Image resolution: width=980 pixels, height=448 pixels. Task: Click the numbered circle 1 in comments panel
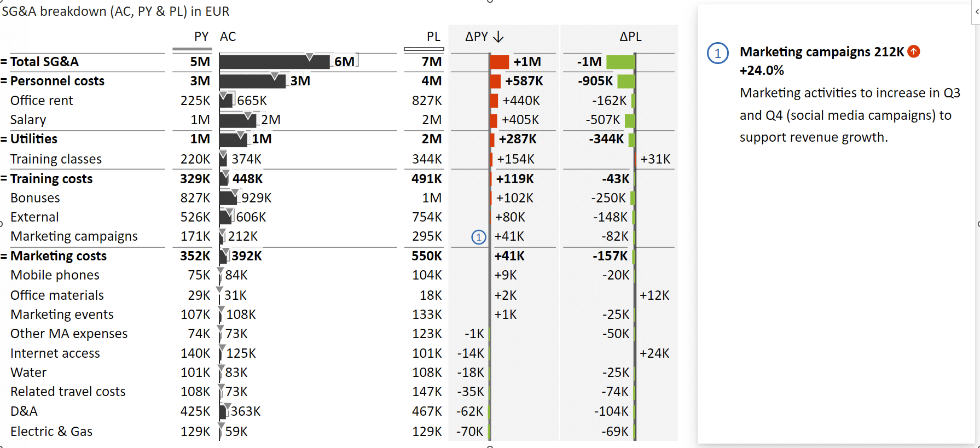pyautogui.click(x=717, y=54)
